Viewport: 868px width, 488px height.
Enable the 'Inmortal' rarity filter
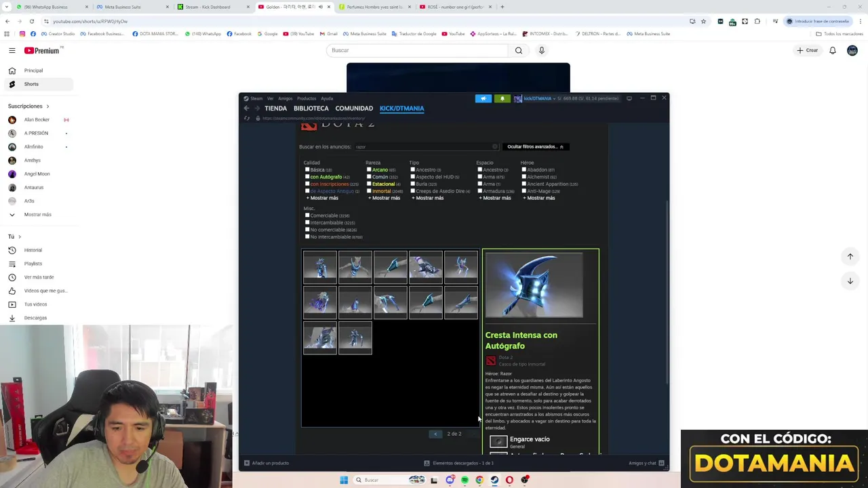[369, 191]
